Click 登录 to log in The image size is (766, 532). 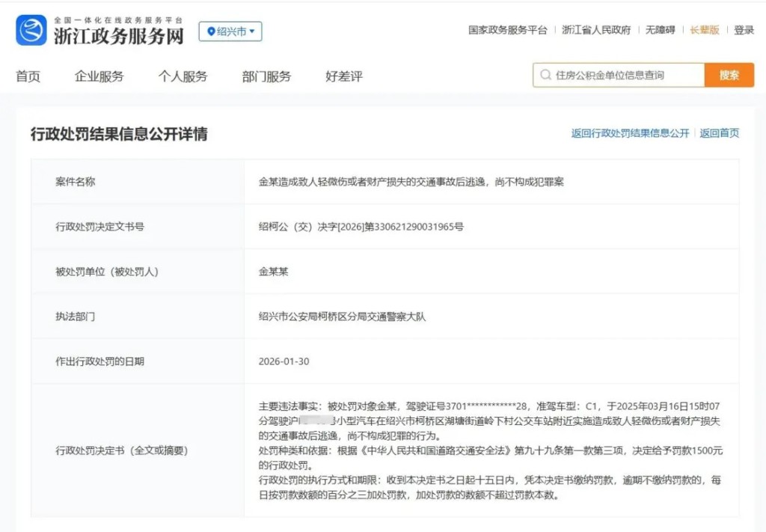[743, 31]
